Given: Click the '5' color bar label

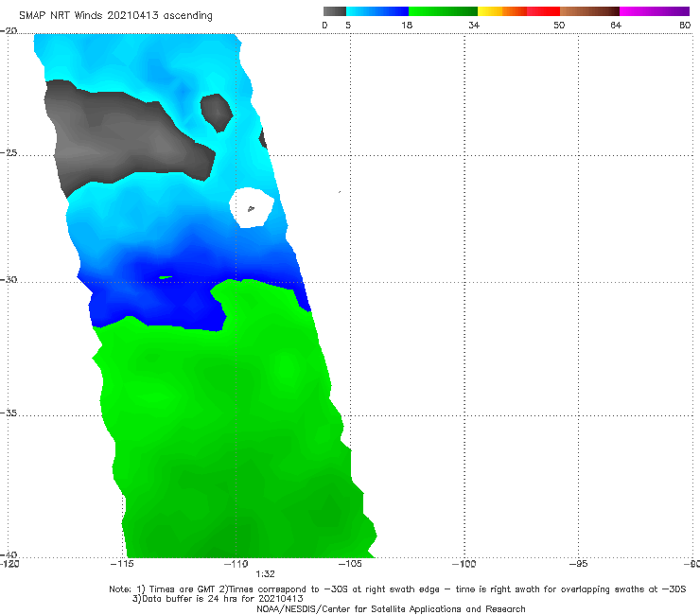Looking at the screenshot, I should pyautogui.click(x=348, y=25).
